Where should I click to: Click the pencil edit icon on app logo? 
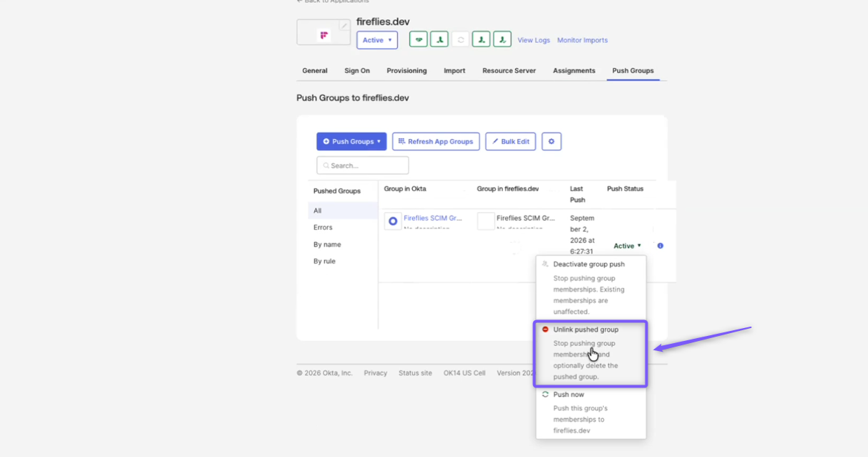click(x=344, y=26)
